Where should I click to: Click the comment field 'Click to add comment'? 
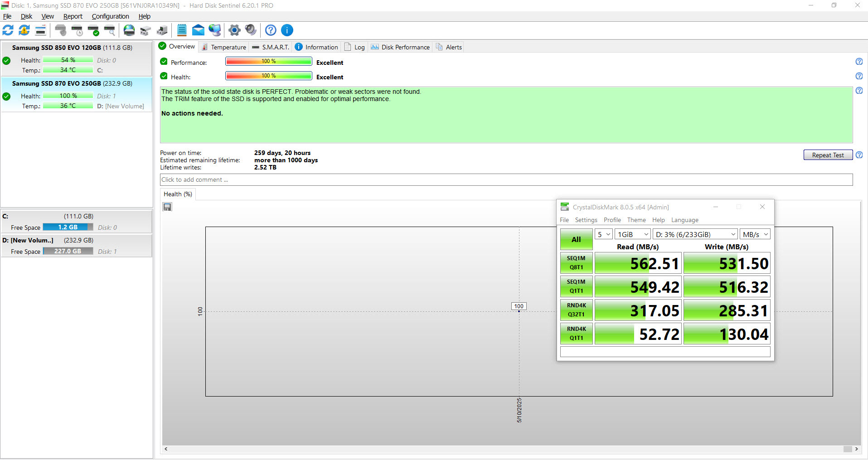pos(506,180)
